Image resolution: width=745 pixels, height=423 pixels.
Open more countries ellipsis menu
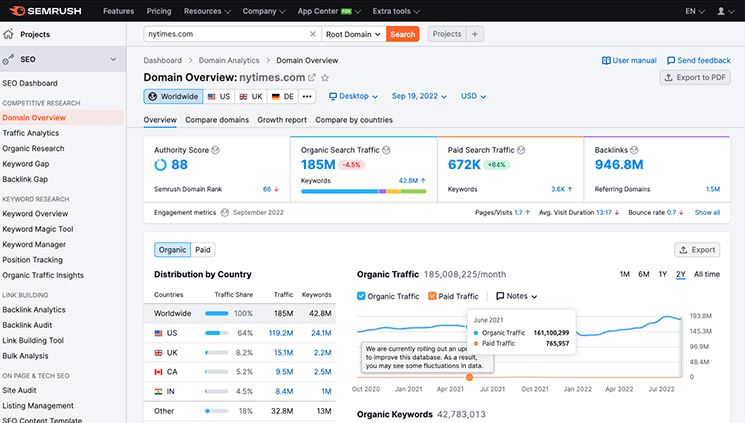coord(307,96)
